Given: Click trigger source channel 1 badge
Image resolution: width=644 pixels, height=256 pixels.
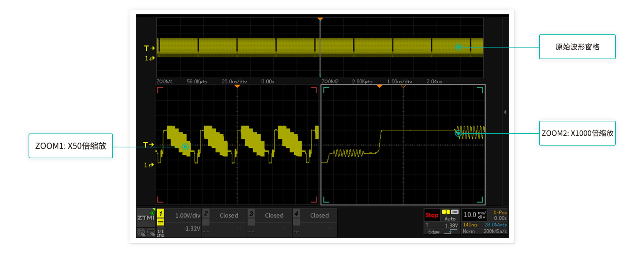Looking at the screenshot, I should pos(446,212).
